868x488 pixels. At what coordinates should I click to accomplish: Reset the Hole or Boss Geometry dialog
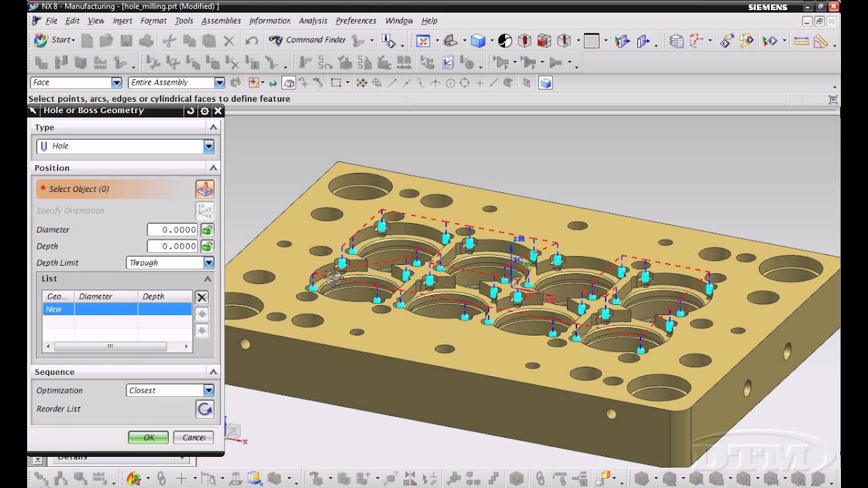[x=191, y=110]
